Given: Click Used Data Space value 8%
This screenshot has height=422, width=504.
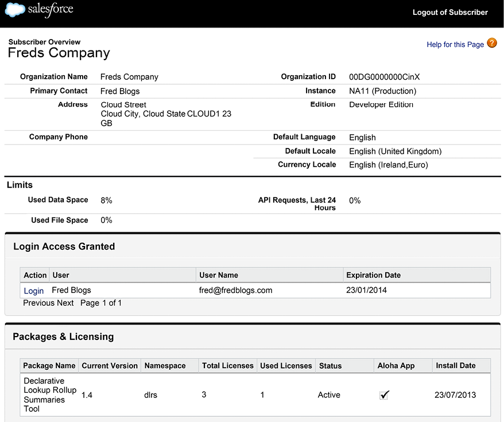Looking at the screenshot, I should (106, 201).
